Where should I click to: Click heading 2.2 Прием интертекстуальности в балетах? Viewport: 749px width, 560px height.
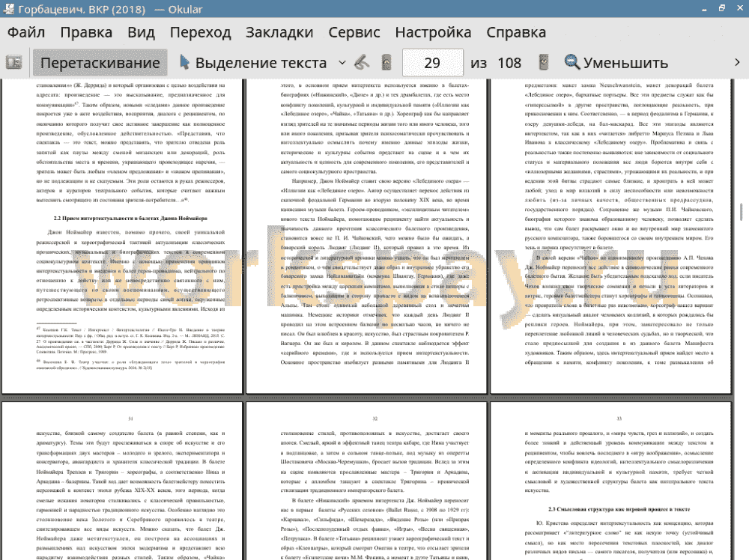[x=130, y=218]
